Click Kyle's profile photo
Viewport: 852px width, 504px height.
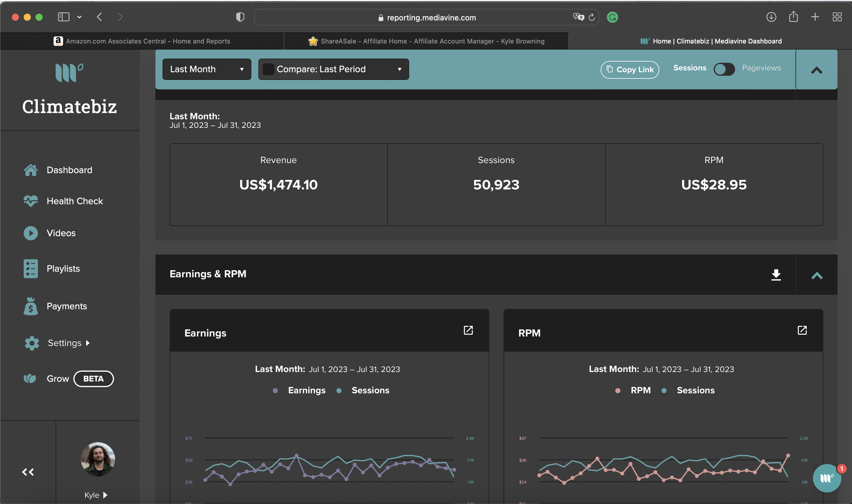[x=98, y=459]
